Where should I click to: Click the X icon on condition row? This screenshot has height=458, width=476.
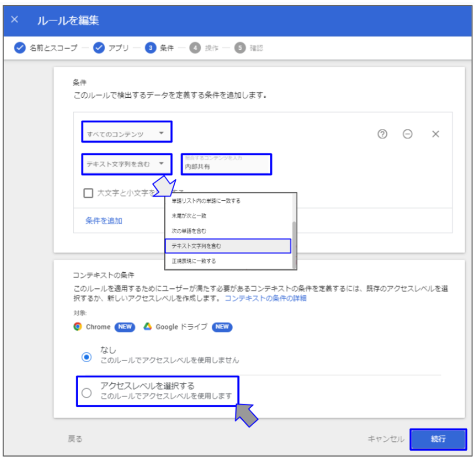[436, 134]
